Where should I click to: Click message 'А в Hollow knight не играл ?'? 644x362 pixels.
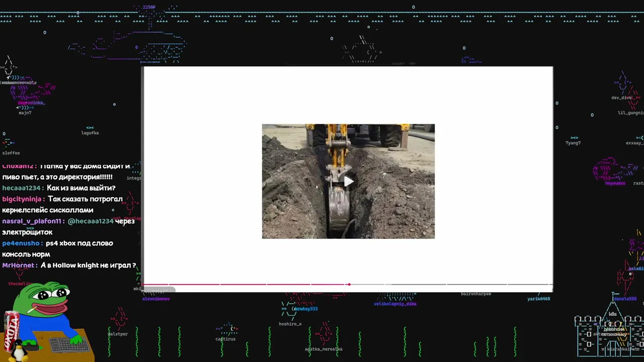[x=88, y=265]
